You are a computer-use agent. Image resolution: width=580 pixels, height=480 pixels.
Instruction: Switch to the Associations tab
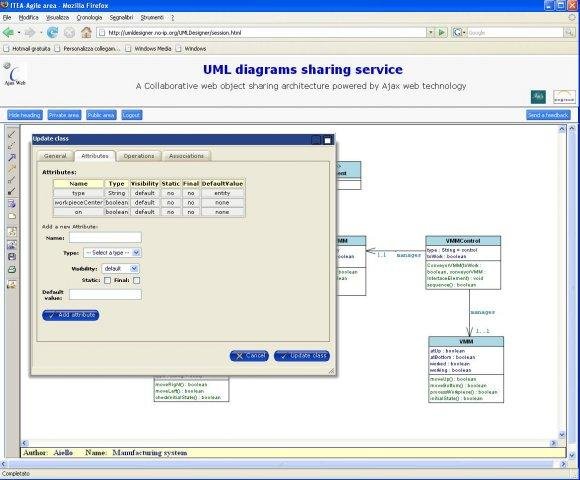point(186,156)
